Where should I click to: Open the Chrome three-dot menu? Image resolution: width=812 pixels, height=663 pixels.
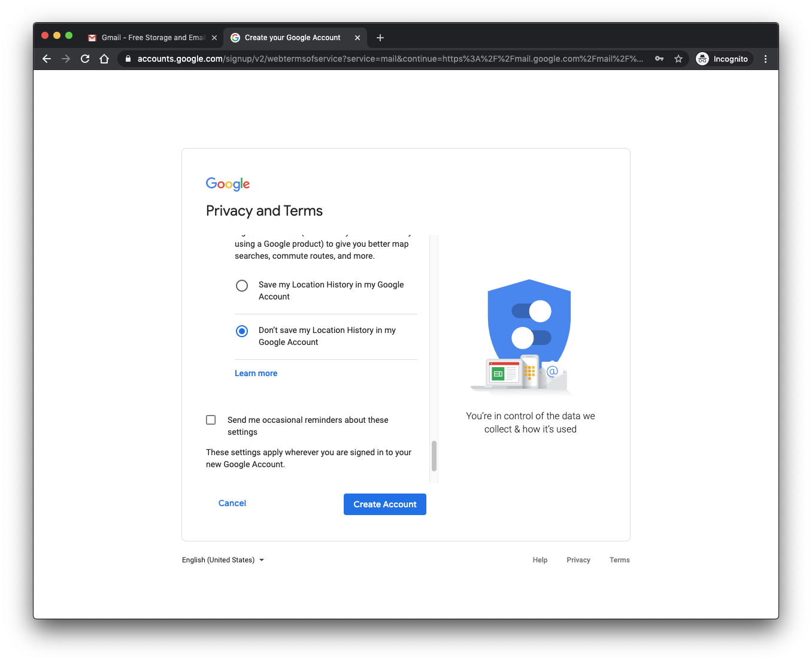[765, 59]
